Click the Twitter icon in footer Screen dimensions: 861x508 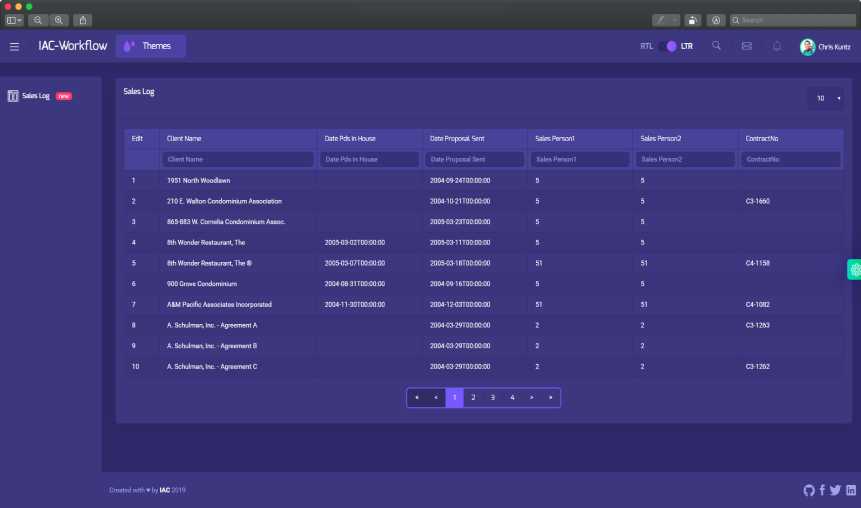point(835,490)
